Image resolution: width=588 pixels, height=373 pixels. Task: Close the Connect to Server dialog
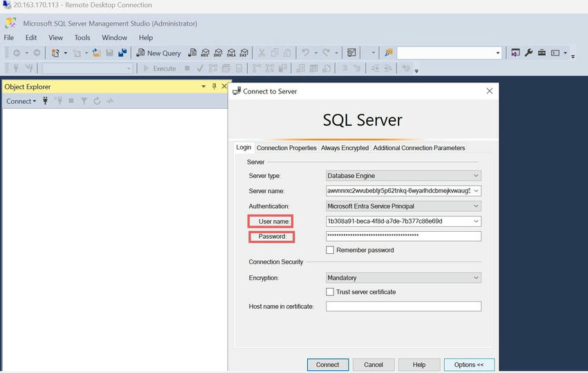coord(489,91)
